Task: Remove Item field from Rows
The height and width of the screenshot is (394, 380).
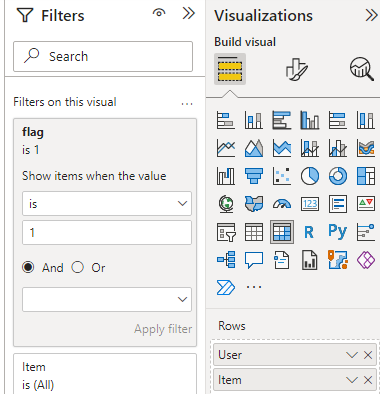Action: (368, 380)
